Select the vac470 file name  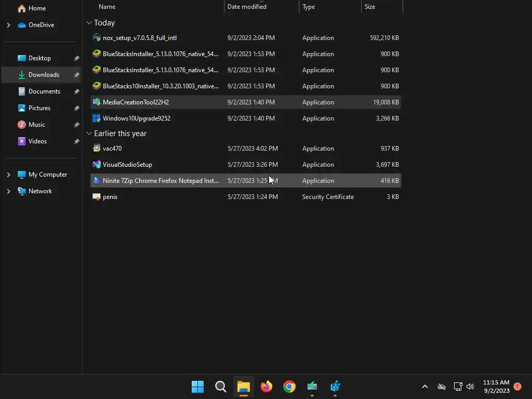click(x=112, y=148)
